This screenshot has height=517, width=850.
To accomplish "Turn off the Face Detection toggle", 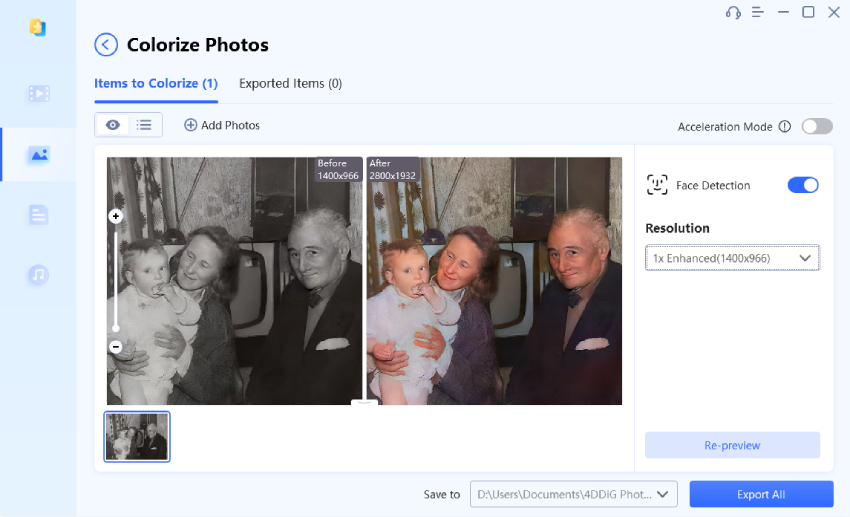I will tap(803, 185).
